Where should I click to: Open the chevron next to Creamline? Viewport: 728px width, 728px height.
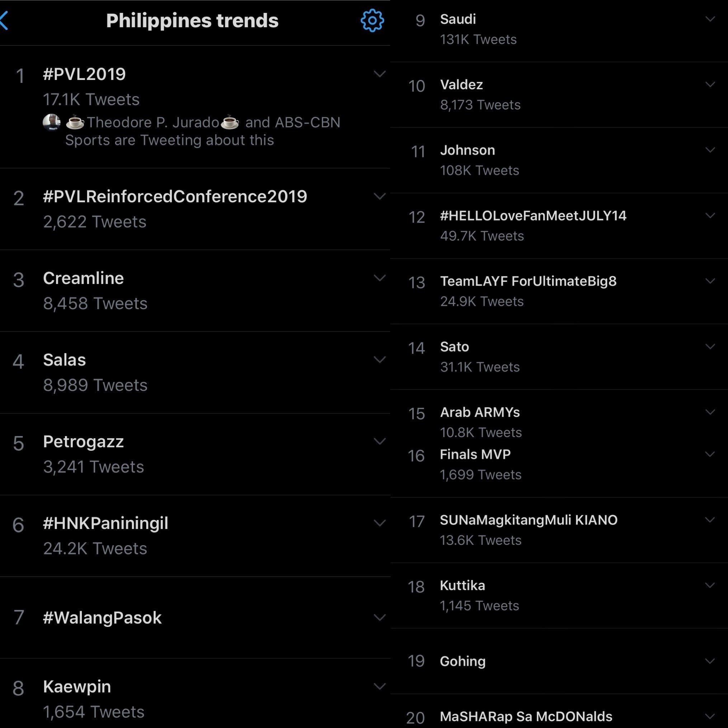click(x=379, y=278)
